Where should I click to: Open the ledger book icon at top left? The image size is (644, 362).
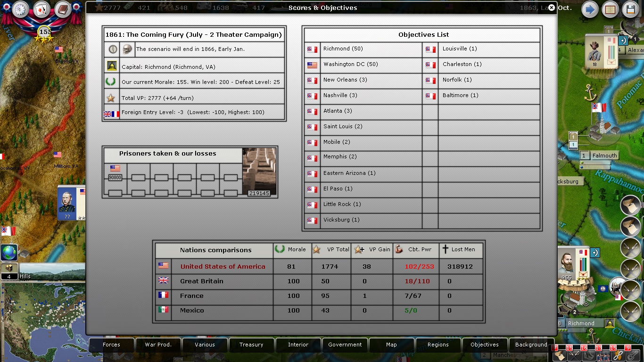tap(63, 9)
